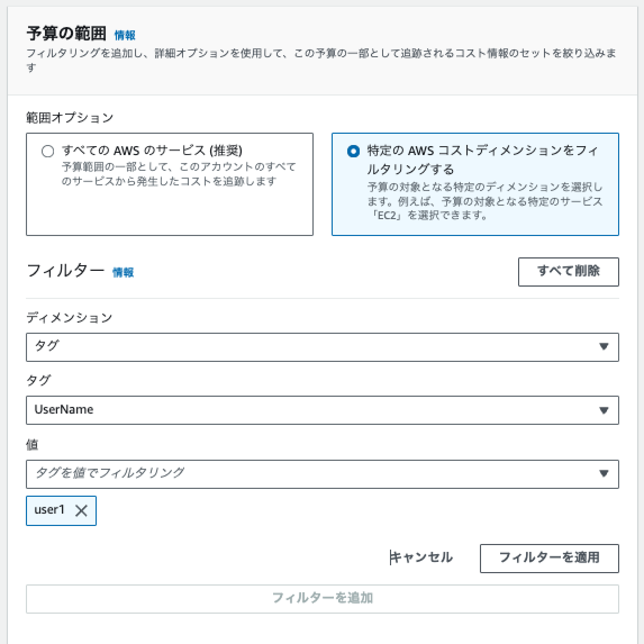644x644 pixels.
Task: Click キャンセル to discard filter changes
Action: coord(423,557)
